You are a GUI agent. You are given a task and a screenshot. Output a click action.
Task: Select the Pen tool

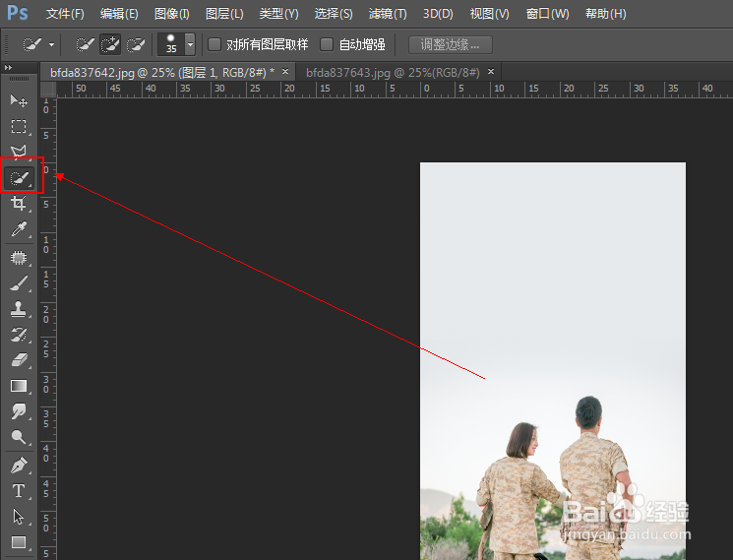(19, 466)
